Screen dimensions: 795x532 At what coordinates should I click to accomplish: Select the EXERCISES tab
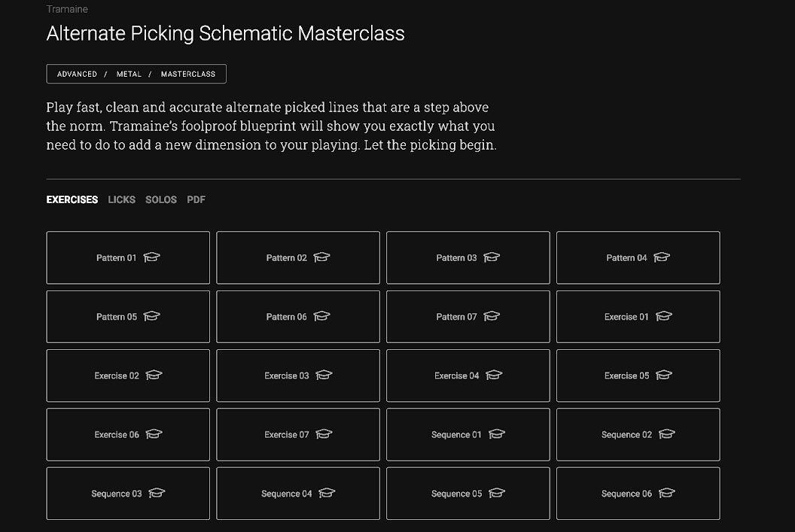[72, 199]
